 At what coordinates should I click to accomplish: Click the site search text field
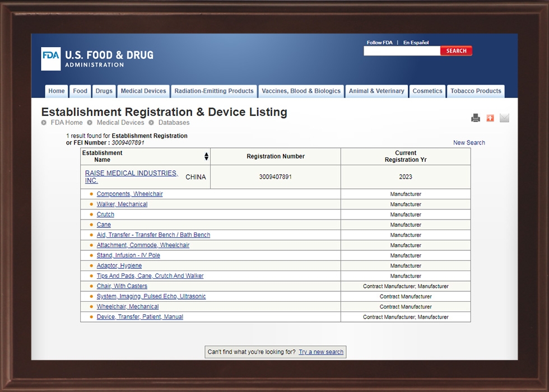click(402, 51)
